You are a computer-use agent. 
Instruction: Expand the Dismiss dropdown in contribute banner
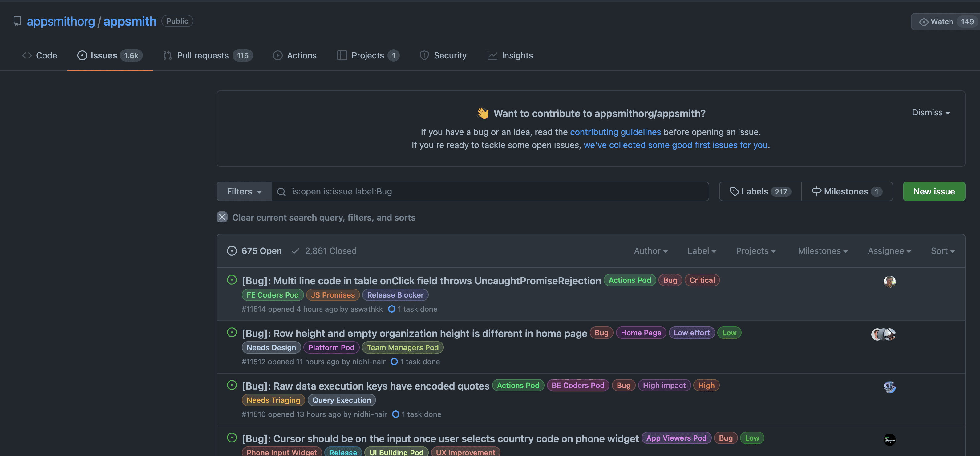930,113
